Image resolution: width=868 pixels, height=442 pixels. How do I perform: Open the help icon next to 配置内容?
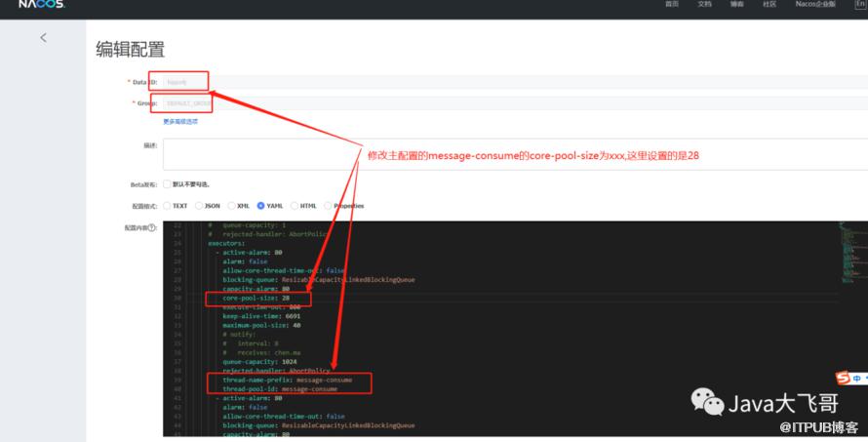[x=152, y=227]
